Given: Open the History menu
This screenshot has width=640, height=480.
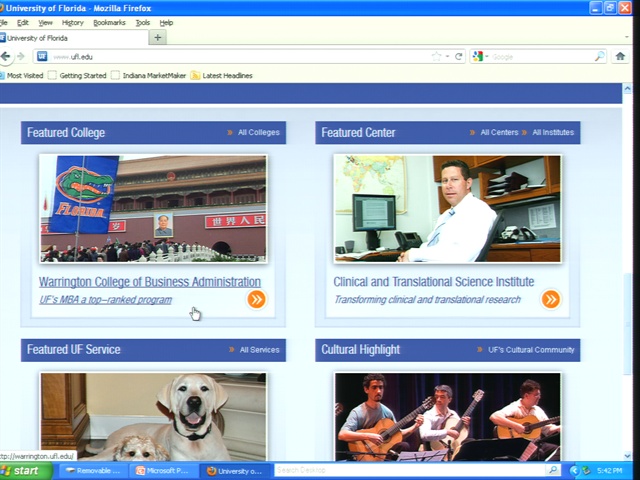Looking at the screenshot, I should (73, 22).
